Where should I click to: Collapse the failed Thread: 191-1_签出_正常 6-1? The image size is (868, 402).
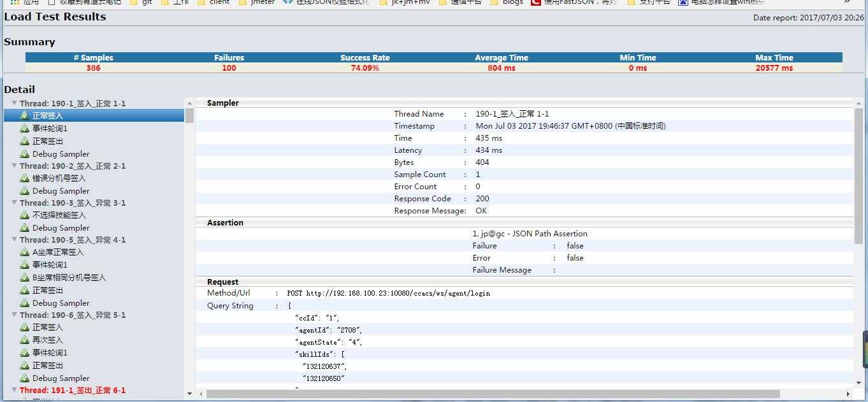[x=15, y=389]
